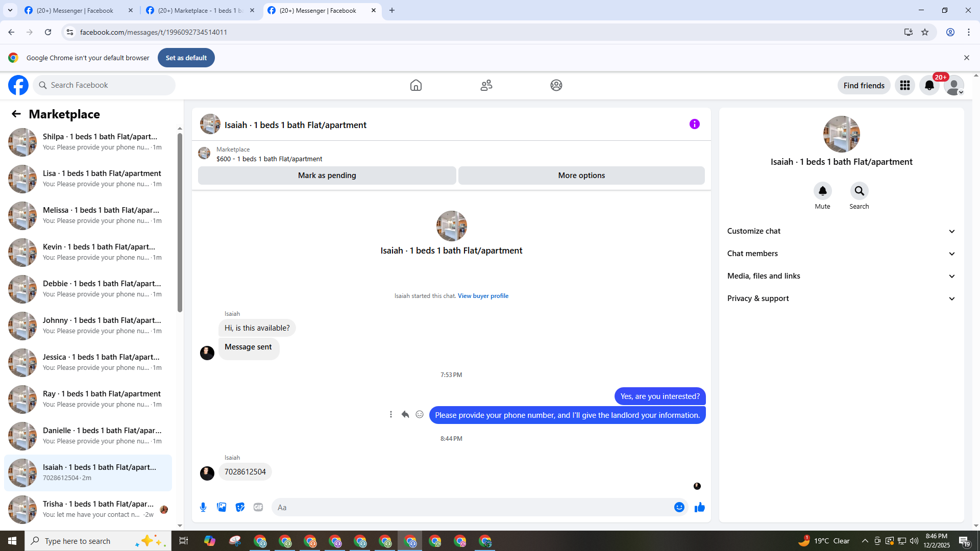
Task: Open more options for sent message
Action: click(x=391, y=414)
